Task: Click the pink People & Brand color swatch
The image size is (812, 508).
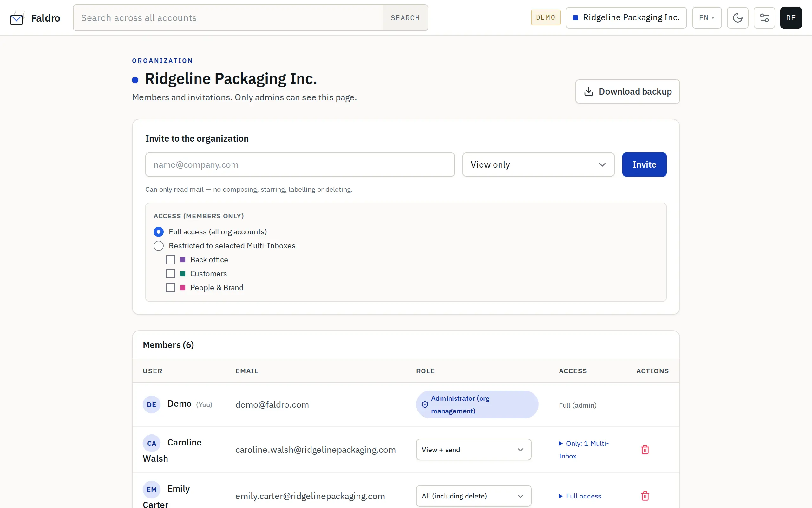Action: [182, 288]
